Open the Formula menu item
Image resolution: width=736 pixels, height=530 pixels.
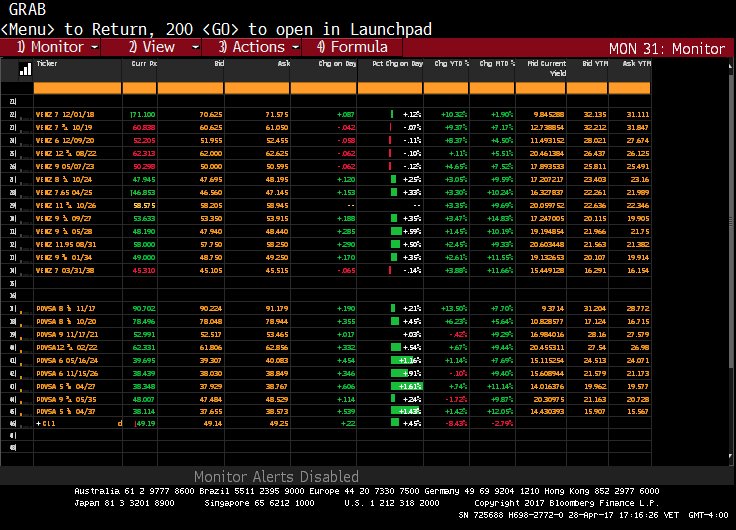tap(352, 47)
